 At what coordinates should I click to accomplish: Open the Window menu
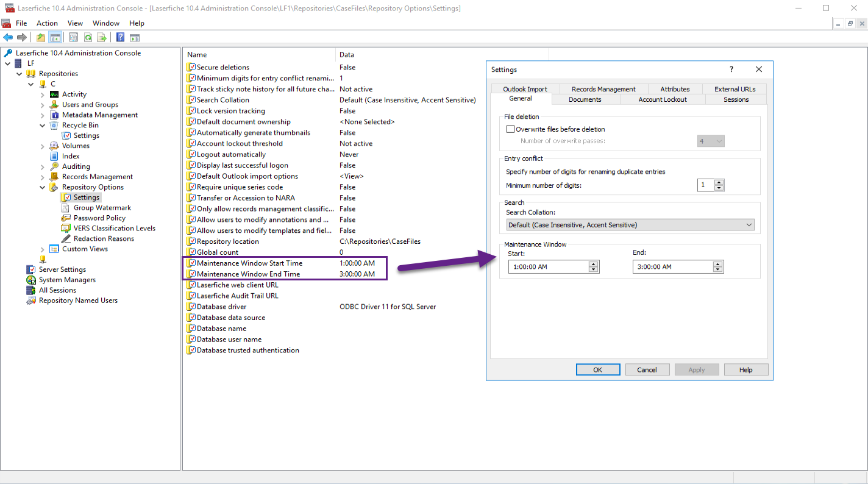click(106, 23)
